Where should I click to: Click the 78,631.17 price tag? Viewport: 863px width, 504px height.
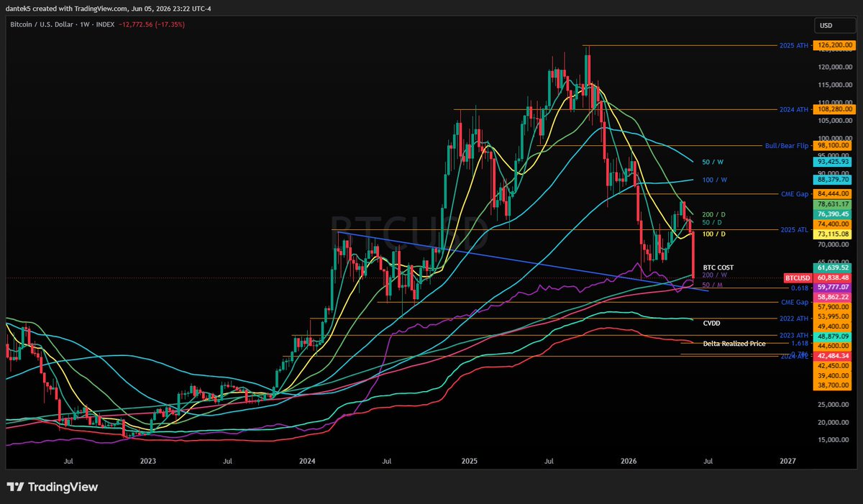point(834,205)
